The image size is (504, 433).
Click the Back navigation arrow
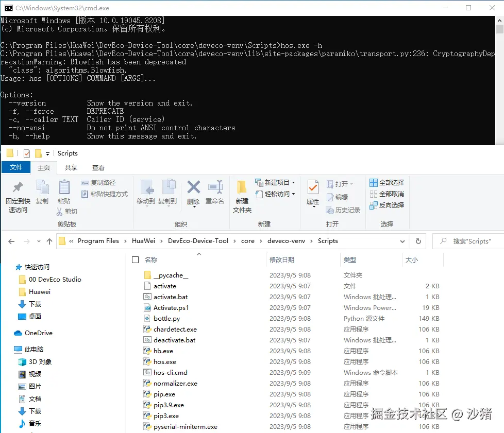pyautogui.click(x=11, y=241)
